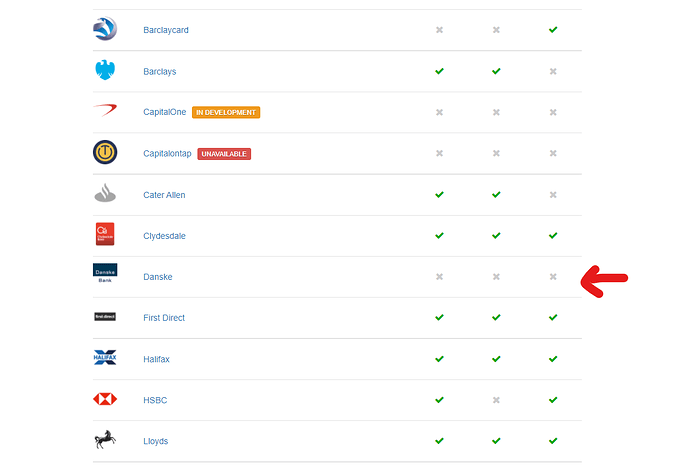The height and width of the screenshot is (468, 690).
Task: Click the green checkmark in Barclaycard row
Action: pyautogui.click(x=553, y=30)
